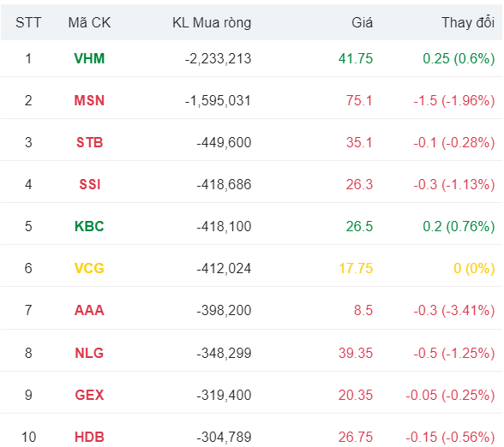
Task: Select the net volume -319,400 cell
Action: [224, 396]
